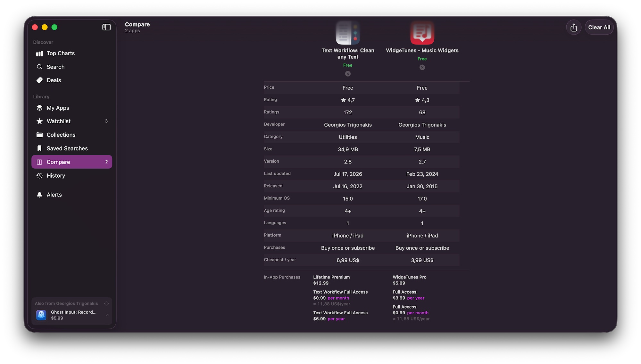Click the Ghost Input external arrow icon
Image resolution: width=641 pixels, height=364 pixels.
point(107,315)
